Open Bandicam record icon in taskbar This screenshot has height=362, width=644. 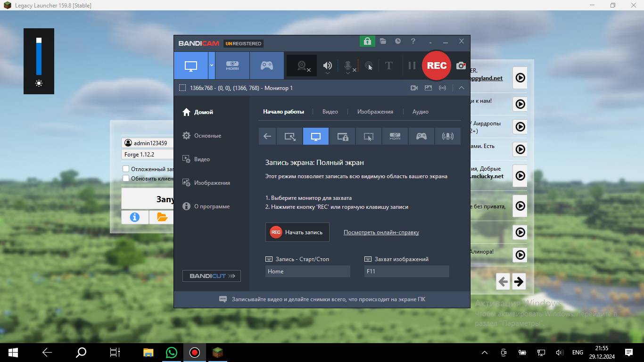[195, 352]
